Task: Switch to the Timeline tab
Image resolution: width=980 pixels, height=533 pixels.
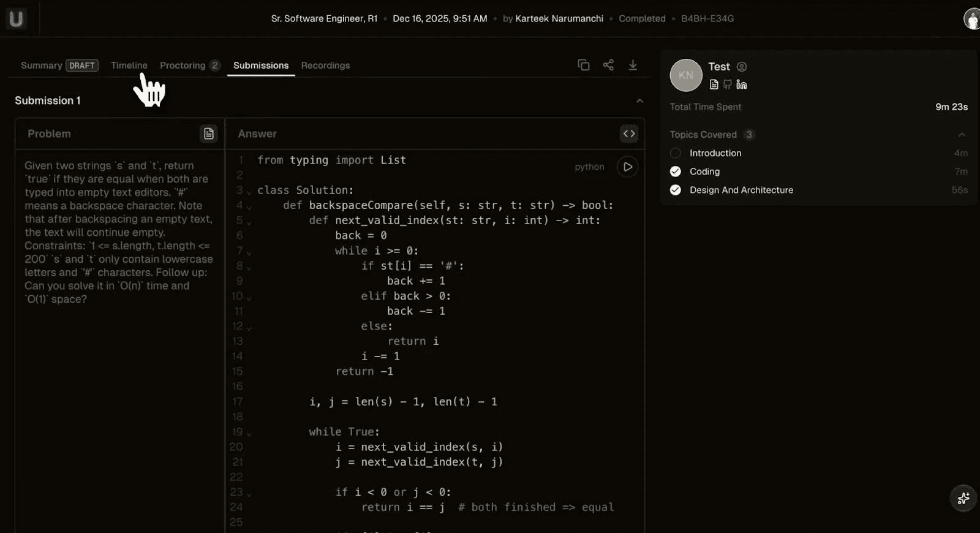Action: 129,66
